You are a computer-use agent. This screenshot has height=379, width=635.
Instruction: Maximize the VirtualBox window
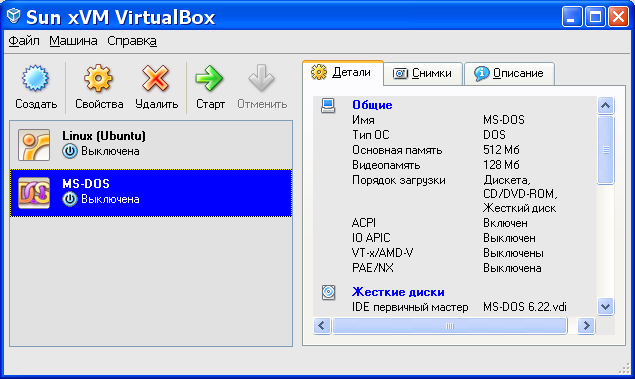click(595, 17)
